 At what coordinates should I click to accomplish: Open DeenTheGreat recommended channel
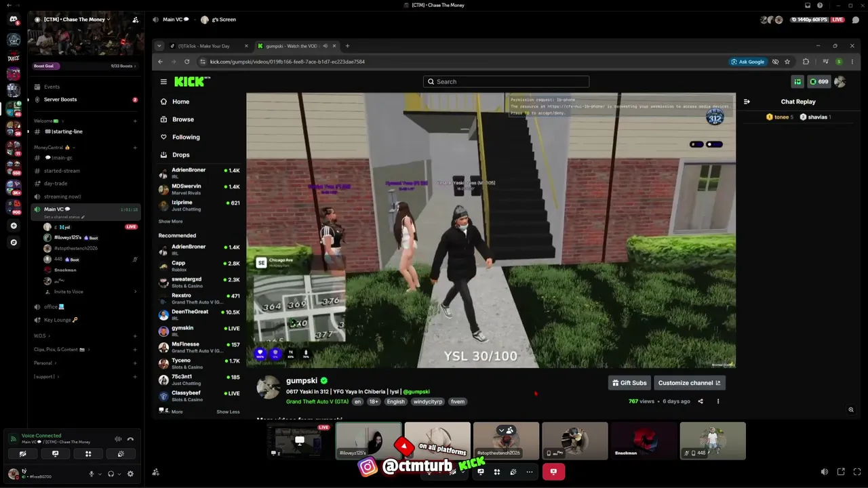199,314
